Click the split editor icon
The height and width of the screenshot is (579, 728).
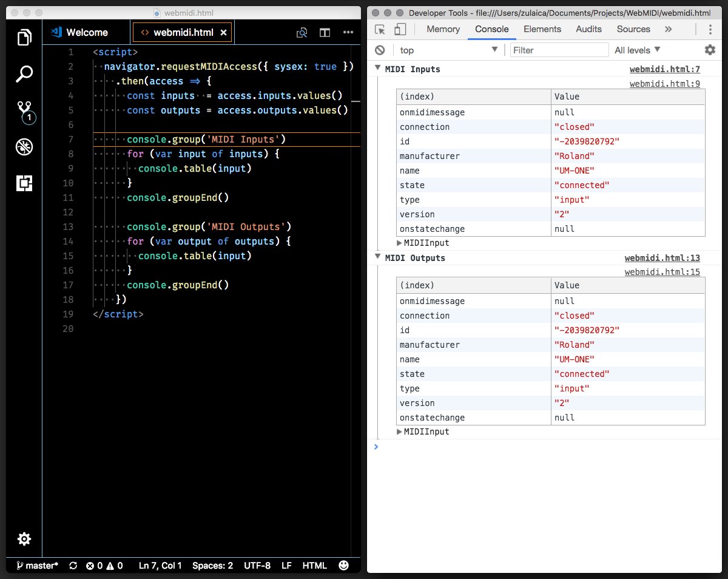tap(325, 33)
